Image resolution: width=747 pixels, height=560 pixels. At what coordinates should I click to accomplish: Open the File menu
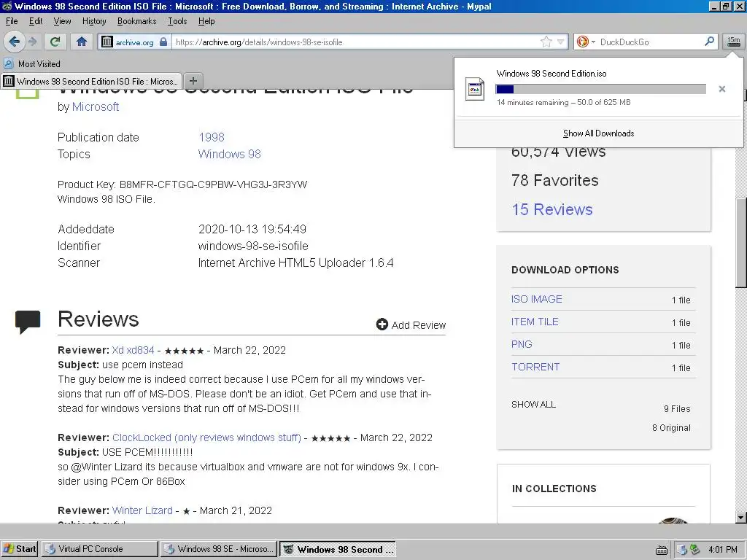click(x=12, y=21)
